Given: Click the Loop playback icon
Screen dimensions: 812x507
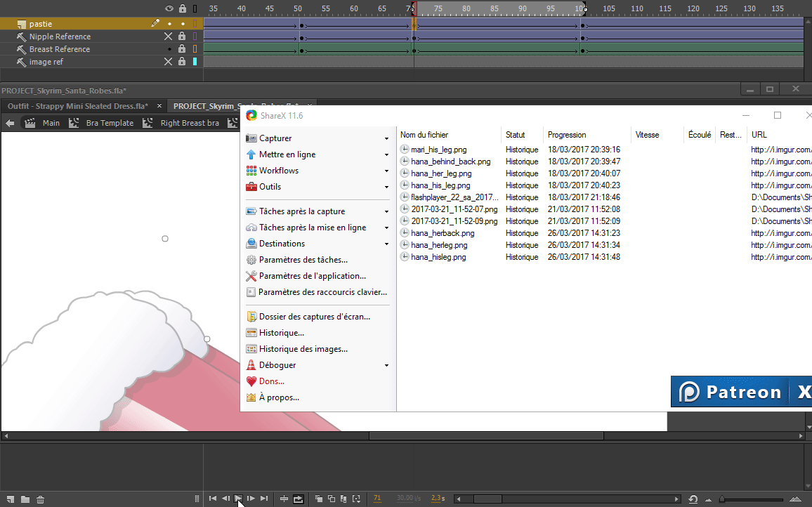Looking at the screenshot, I should click(x=299, y=499).
